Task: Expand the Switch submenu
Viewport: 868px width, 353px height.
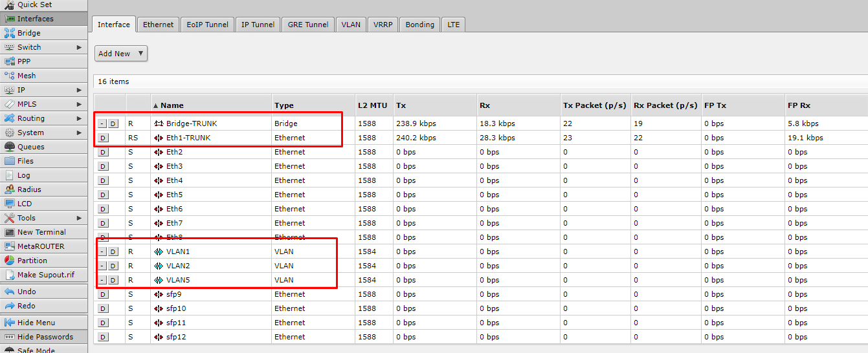Action: coord(79,47)
